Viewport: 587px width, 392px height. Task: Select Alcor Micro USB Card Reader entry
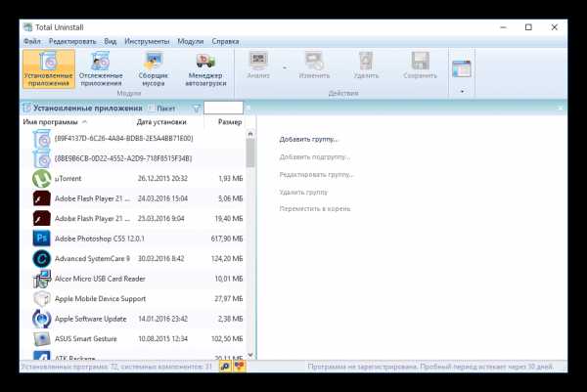point(100,279)
